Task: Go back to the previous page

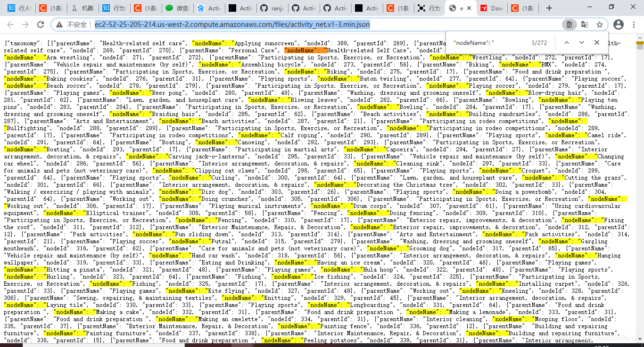Action: click(10, 25)
